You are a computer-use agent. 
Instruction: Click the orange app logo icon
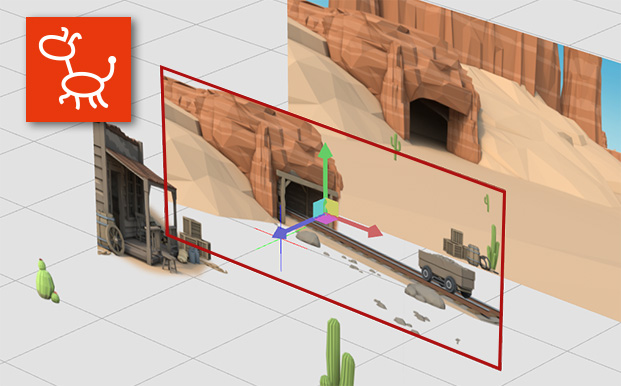[x=78, y=69]
